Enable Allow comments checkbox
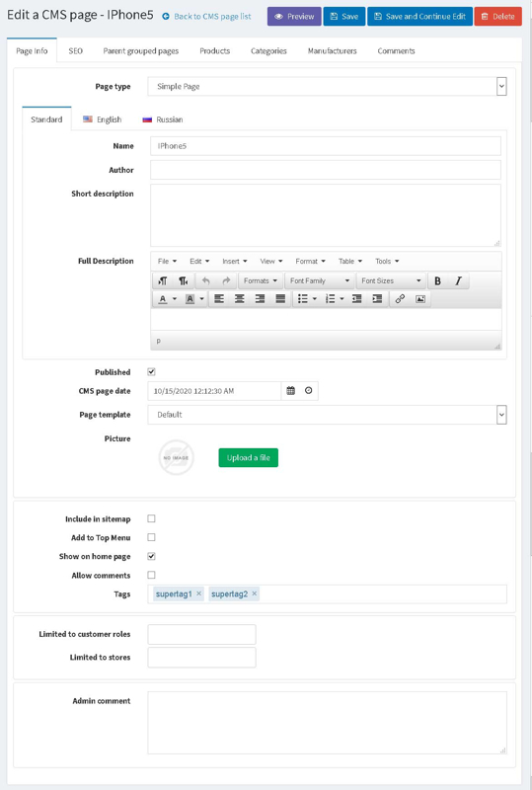The image size is (532, 790). coord(151,575)
